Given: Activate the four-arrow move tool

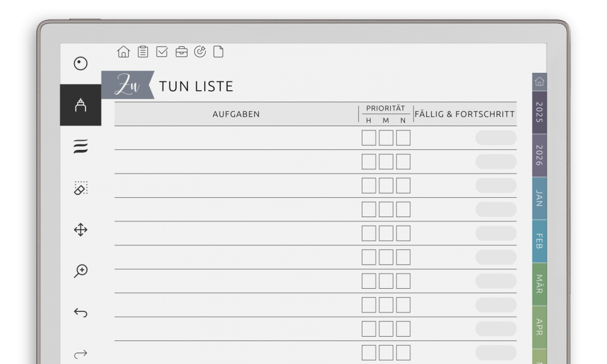Looking at the screenshot, I should pos(81,230).
